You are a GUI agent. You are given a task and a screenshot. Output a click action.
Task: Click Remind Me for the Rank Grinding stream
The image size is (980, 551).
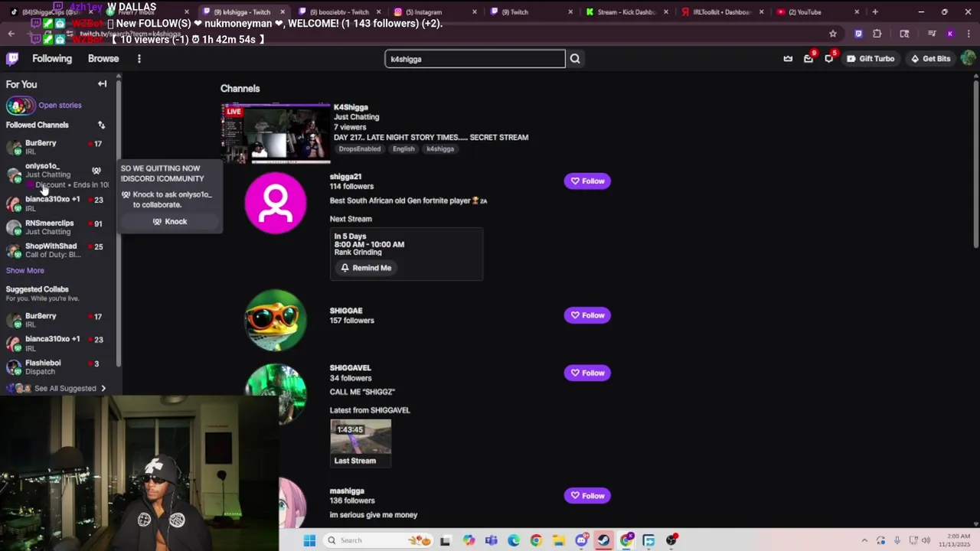(366, 268)
